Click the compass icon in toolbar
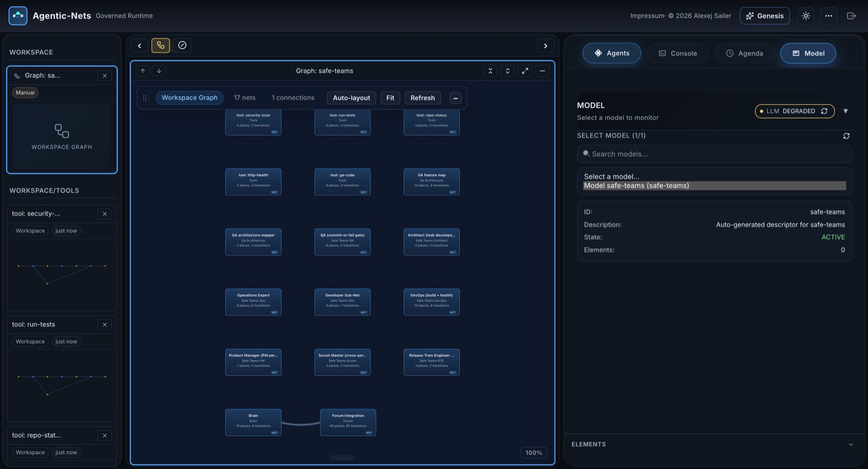Image resolution: width=868 pixels, height=469 pixels. (182, 45)
